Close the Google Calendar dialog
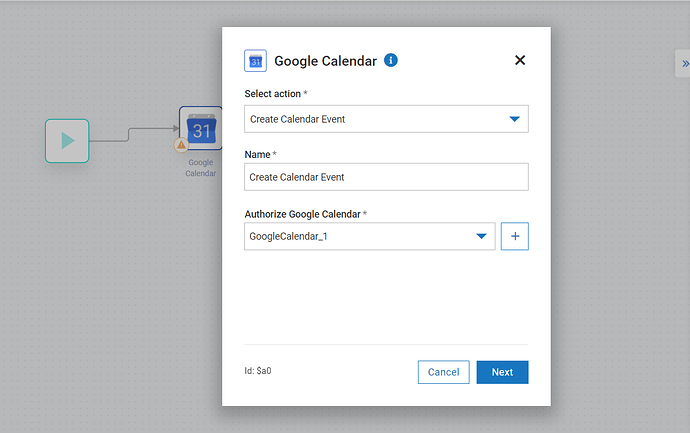Image resolution: width=690 pixels, height=433 pixels. click(x=520, y=60)
